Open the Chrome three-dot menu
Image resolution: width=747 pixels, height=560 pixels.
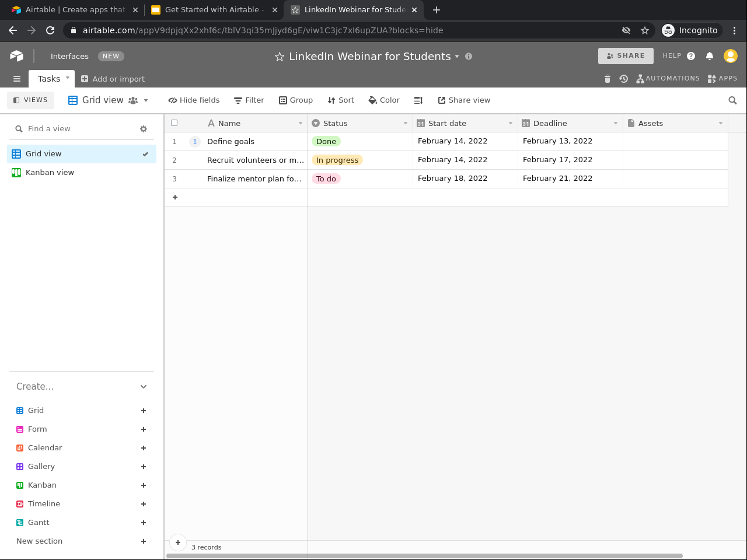point(734,30)
